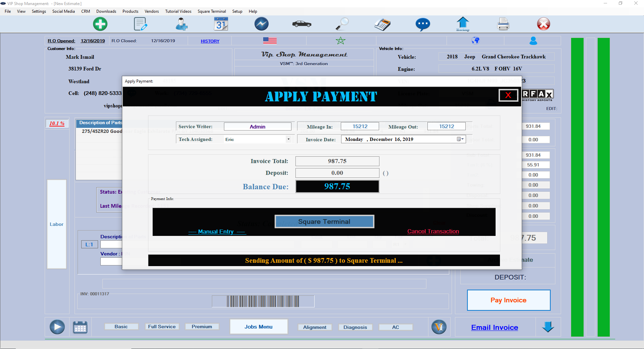Open the magnifying glass search icon

pyautogui.click(x=342, y=24)
